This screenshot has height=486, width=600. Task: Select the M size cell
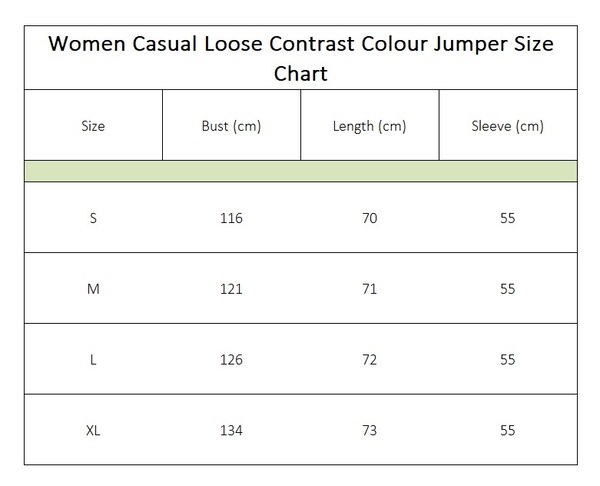coord(93,289)
